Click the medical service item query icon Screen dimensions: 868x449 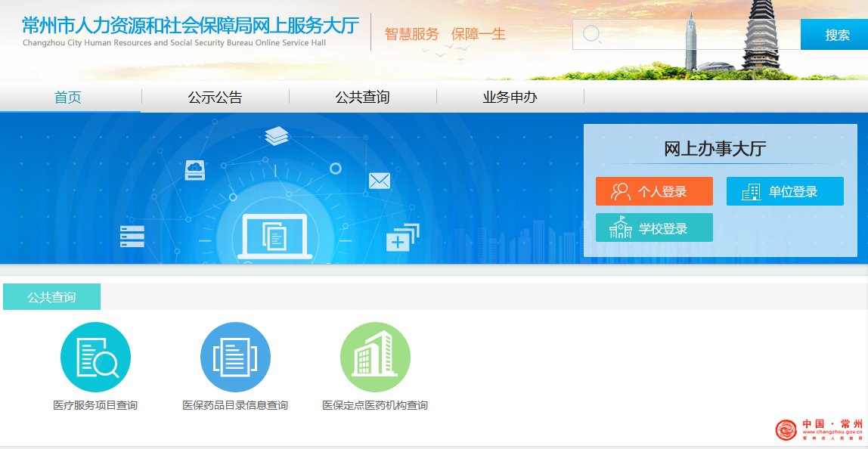[95, 357]
